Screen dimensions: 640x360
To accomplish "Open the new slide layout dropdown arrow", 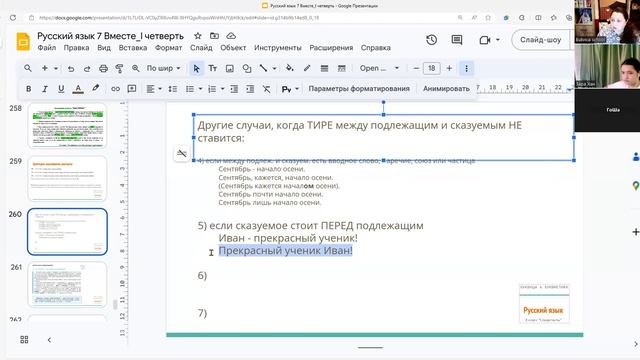I will (x=56, y=68).
